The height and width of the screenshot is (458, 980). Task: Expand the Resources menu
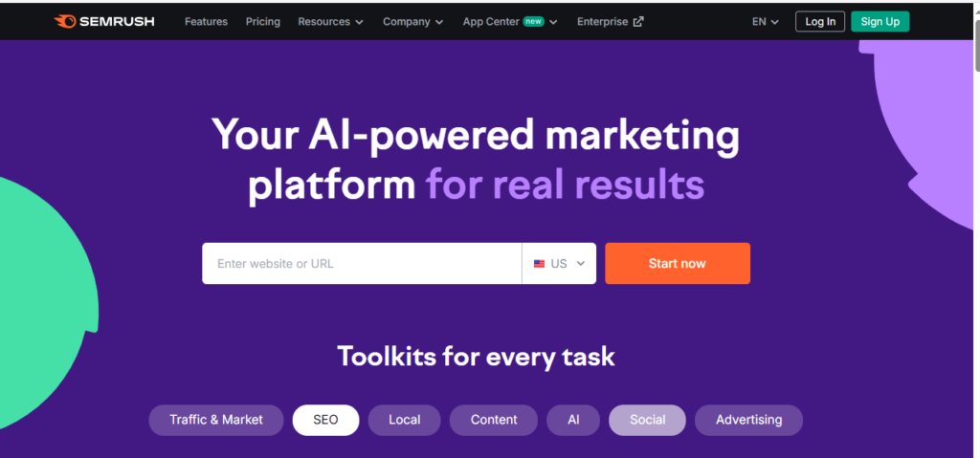click(330, 21)
